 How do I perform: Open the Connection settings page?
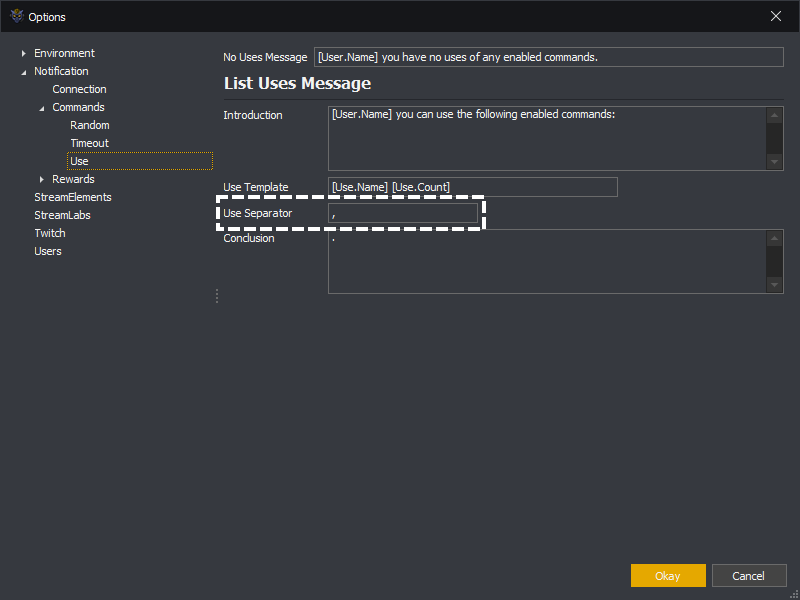(79, 89)
